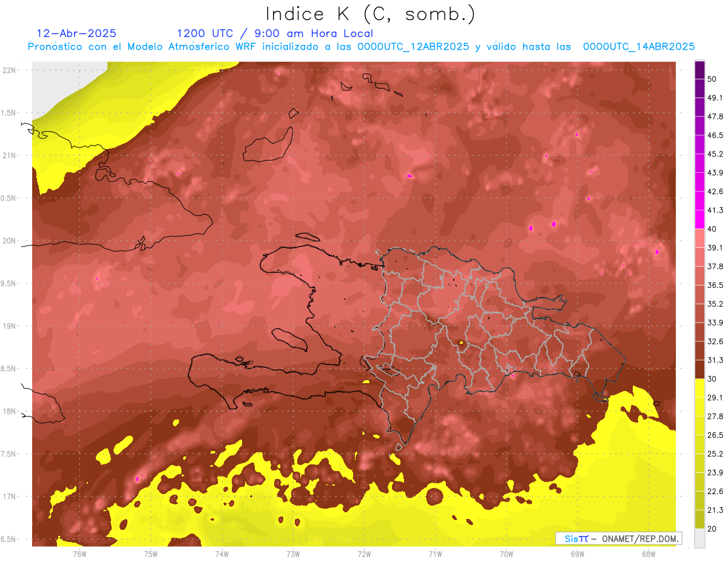Click the '20N' latitude label

(9, 241)
